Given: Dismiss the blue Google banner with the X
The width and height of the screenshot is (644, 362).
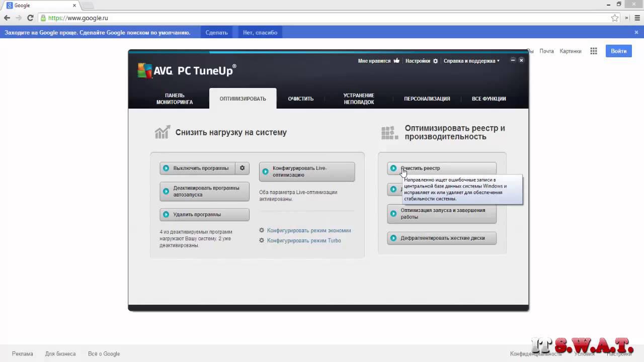Looking at the screenshot, I should pos(636,32).
